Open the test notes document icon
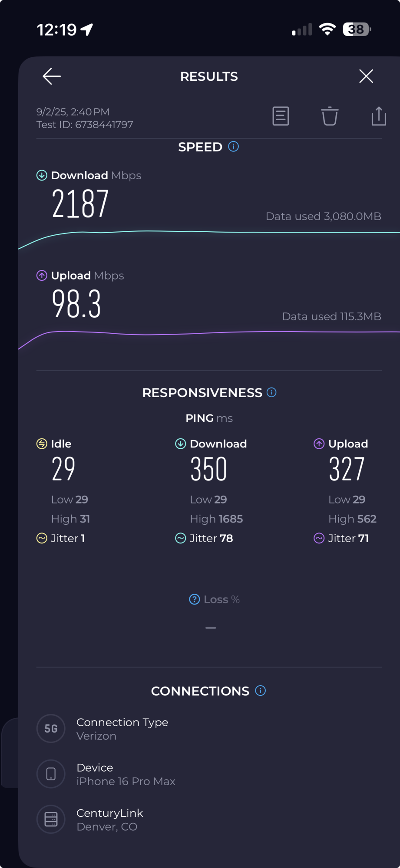 [281, 116]
